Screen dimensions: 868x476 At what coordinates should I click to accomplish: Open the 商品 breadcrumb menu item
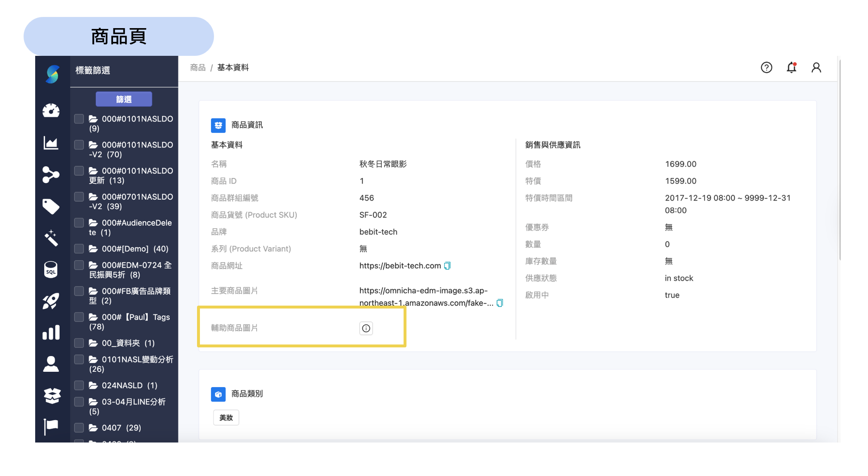(x=197, y=67)
